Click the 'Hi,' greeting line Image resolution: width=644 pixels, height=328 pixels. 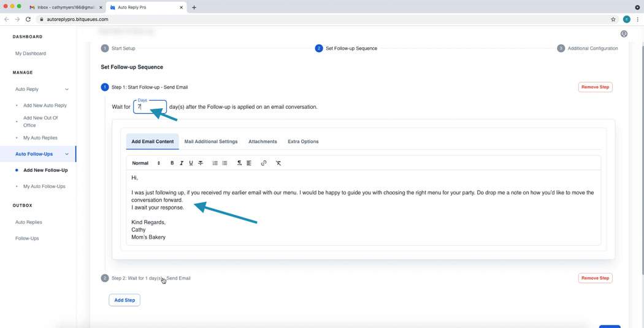click(135, 178)
